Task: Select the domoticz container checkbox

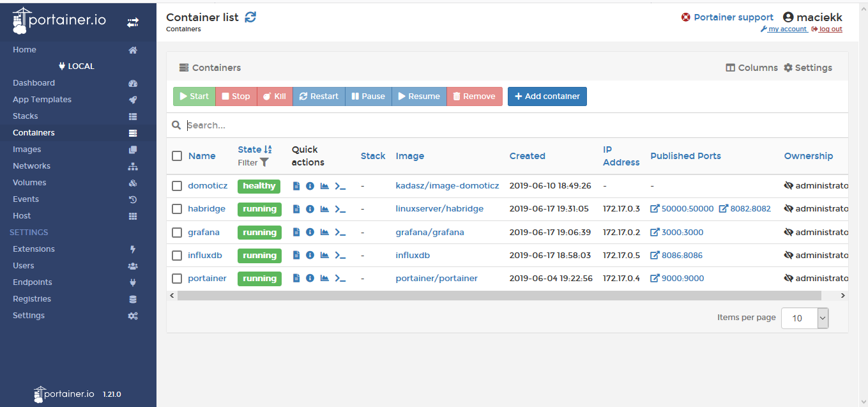Action: click(177, 186)
